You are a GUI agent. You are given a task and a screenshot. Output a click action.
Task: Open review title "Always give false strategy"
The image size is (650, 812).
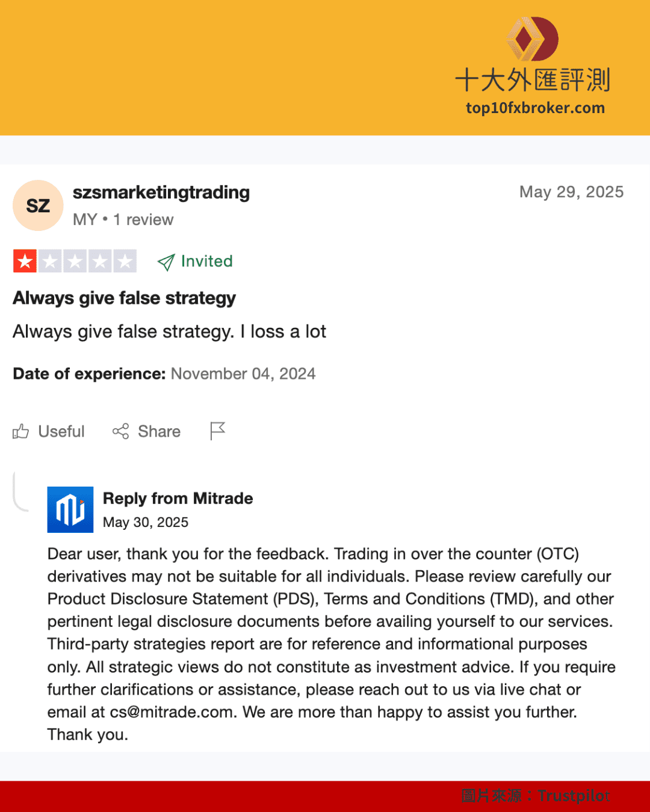[x=125, y=298]
